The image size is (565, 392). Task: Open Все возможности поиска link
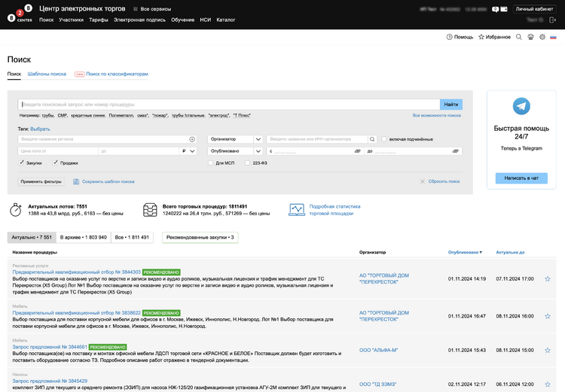[x=437, y=116]
